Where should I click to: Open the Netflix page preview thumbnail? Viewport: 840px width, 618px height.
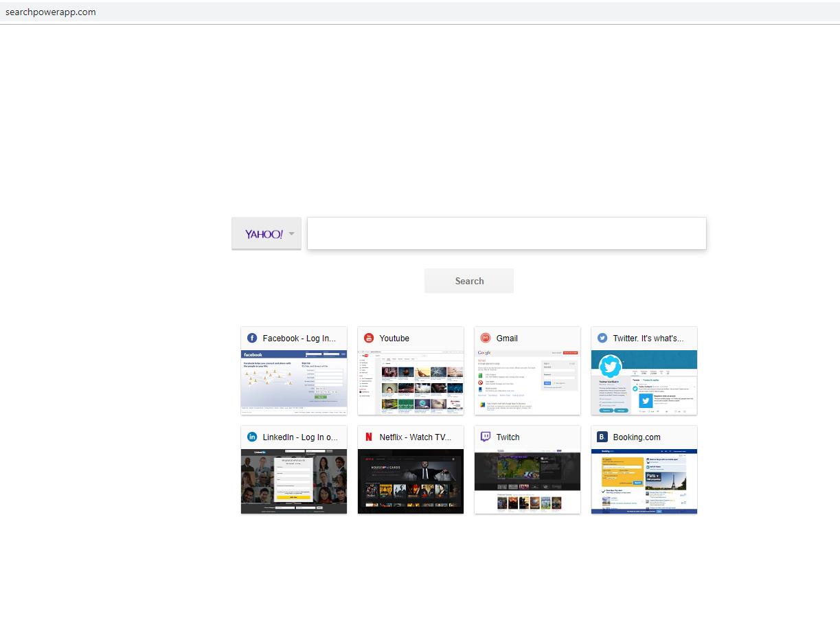[411, 481]
